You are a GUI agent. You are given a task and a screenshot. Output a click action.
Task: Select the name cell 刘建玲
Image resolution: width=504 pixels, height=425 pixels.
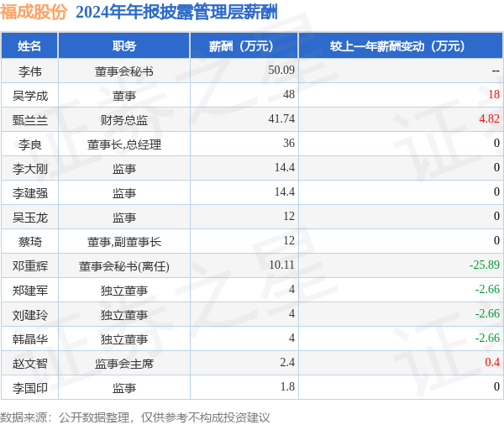coord(30,315)
